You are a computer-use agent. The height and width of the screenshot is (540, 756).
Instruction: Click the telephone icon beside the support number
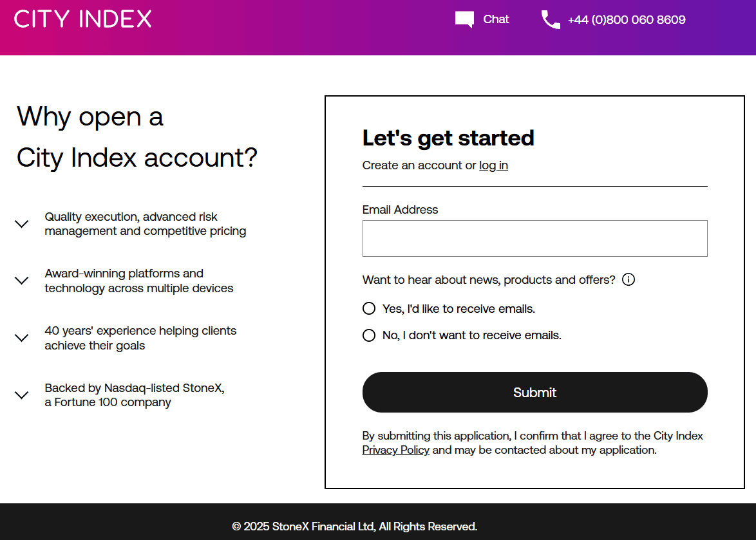click(x=551, y=20)
